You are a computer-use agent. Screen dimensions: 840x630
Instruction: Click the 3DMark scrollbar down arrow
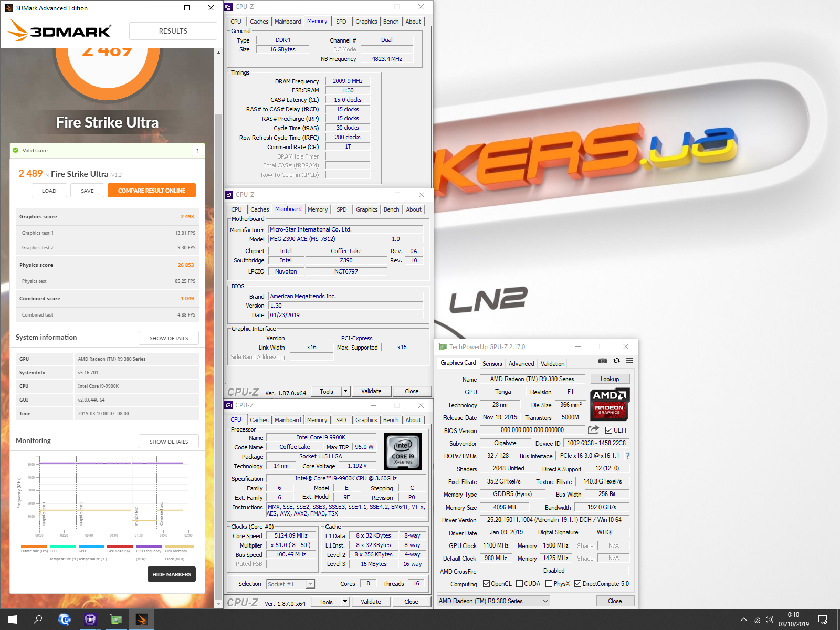point(219,604)
